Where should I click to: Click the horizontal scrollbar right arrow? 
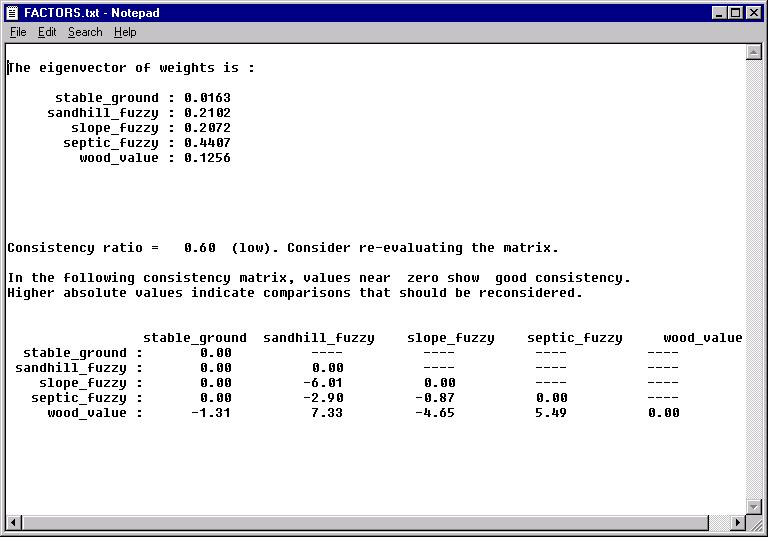(x=738, y=523)
